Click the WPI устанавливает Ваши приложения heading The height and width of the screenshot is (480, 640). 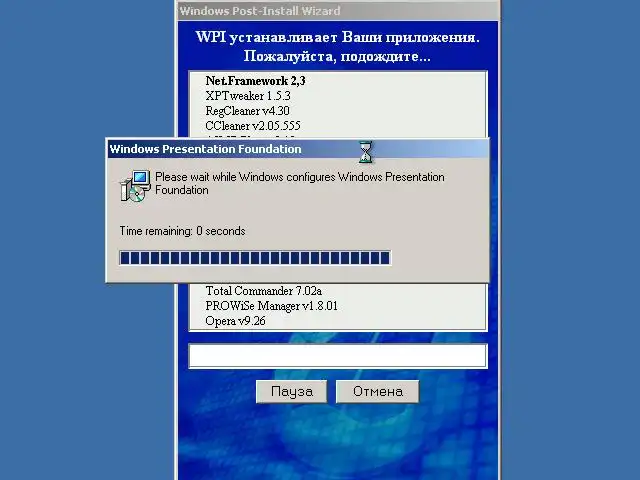coord(337,46)
